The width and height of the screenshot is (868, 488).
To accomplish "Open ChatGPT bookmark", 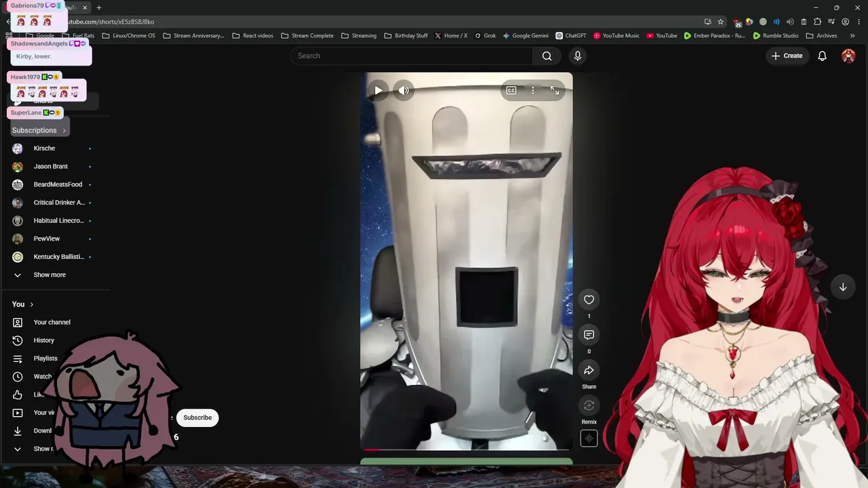I will click(571, 36).
